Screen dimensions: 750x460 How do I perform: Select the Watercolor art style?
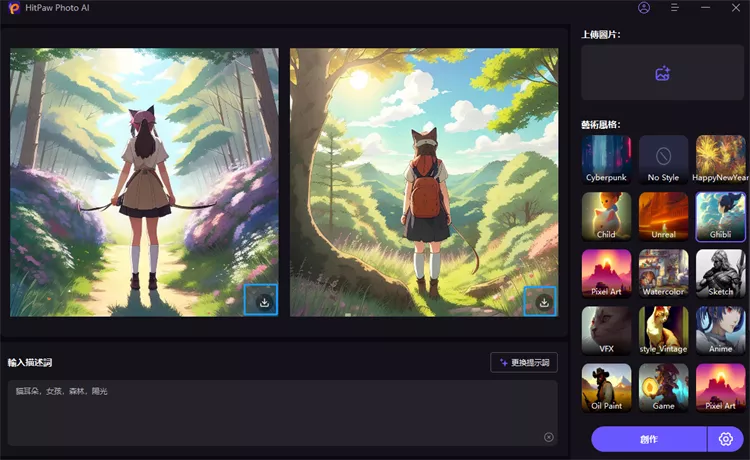663,274
